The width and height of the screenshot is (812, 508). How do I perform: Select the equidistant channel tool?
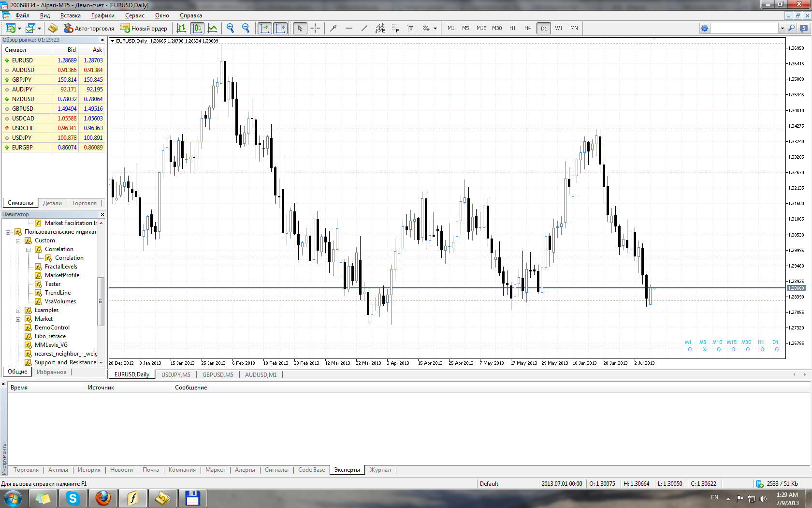[x=380, y=28]
